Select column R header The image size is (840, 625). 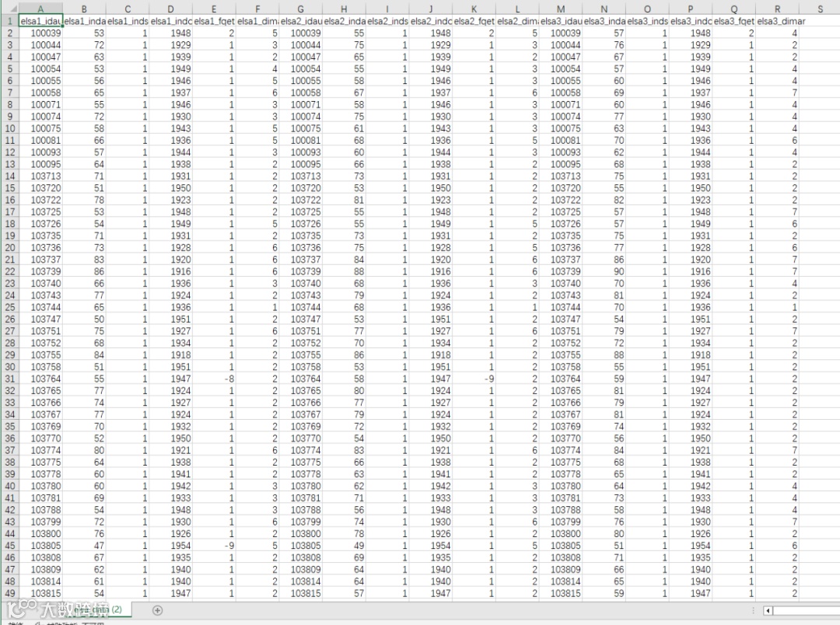pyautogui.click(x=777, y=9)
